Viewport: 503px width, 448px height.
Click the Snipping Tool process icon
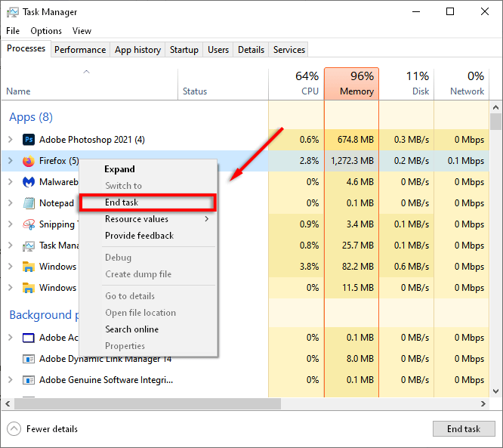29,224
